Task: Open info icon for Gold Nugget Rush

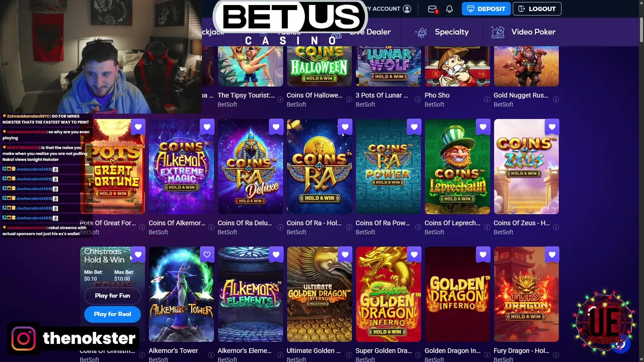Action: (556, 100)
